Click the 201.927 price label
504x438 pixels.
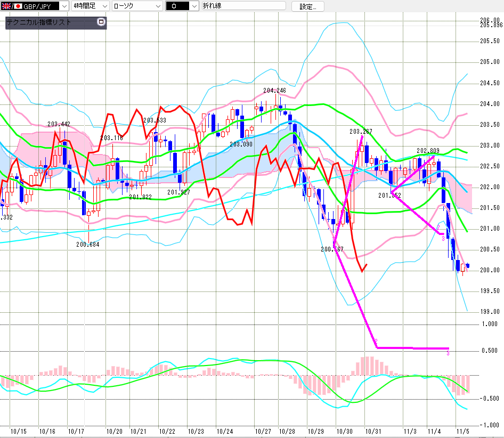[178, 192]
